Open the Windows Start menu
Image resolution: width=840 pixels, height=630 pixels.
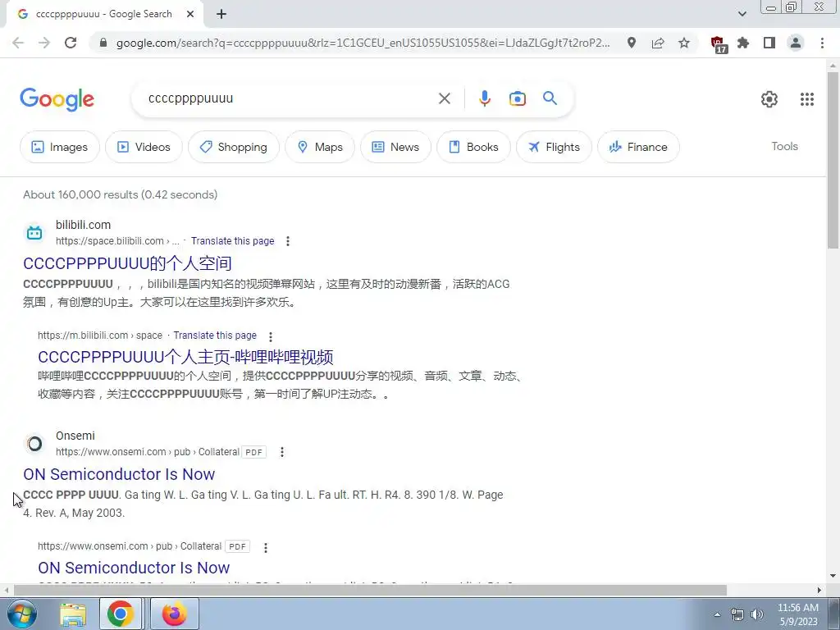pyautogui.click(x=22, y=614)
